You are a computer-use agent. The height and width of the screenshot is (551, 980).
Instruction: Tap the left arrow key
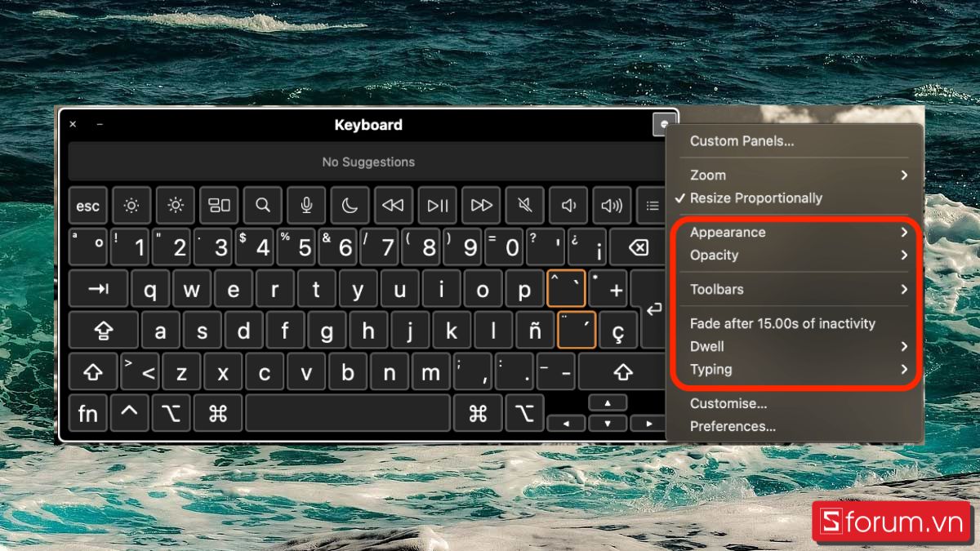pos(566,424)
